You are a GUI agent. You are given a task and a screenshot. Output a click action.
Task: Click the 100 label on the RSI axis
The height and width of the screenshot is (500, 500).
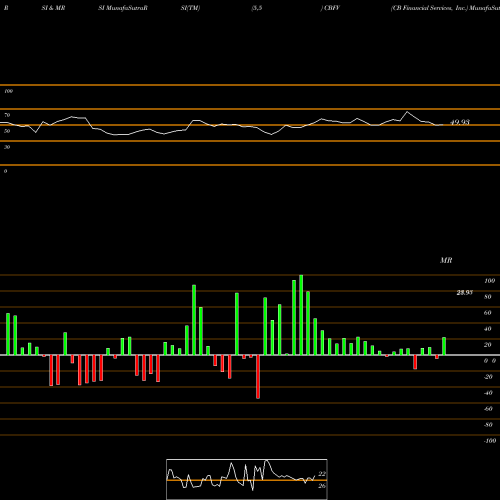[x=8, y=91]
